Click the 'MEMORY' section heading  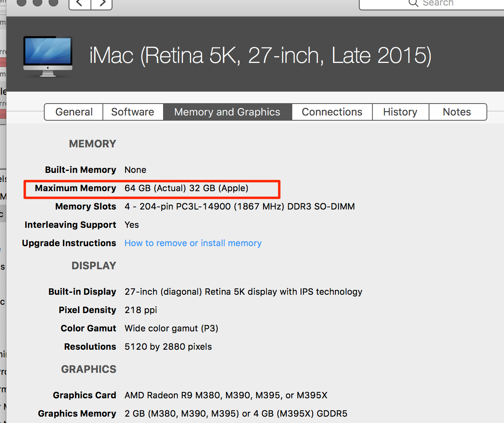coord(93,144)
